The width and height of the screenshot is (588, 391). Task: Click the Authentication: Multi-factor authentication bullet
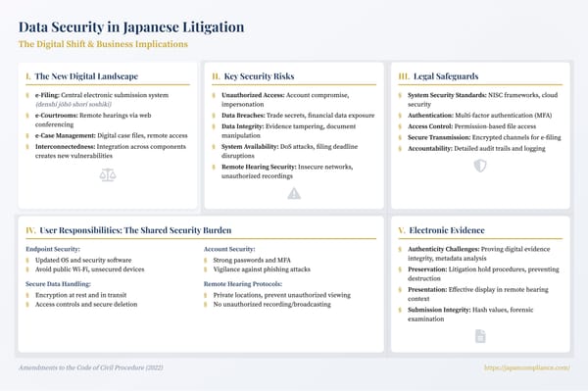pyautogui.click(x=479, y=115)
